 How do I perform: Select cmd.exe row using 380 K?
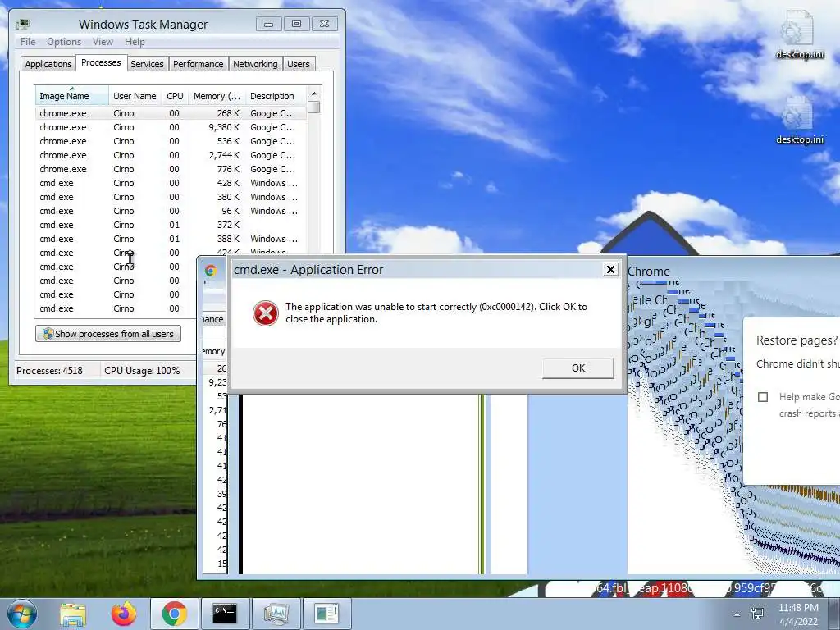pyautogui.click(x=171, y=197)
